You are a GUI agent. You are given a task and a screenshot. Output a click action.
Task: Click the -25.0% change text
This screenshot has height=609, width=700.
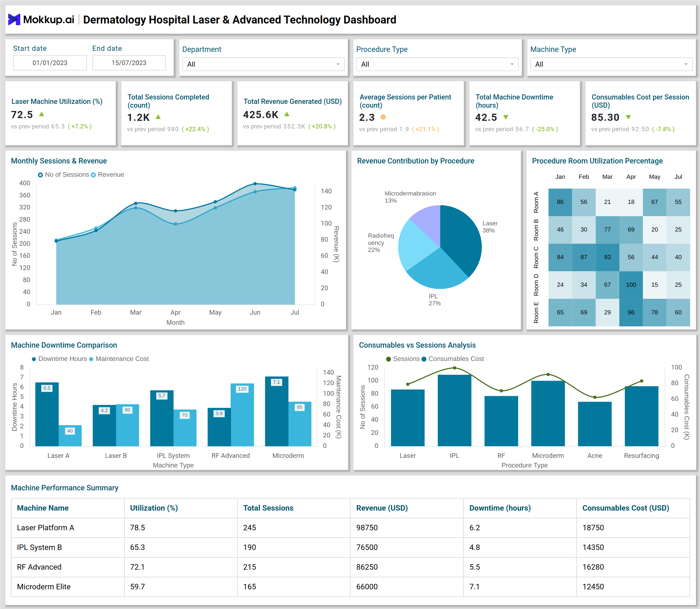pyautogui.click(x=545, y=129)
